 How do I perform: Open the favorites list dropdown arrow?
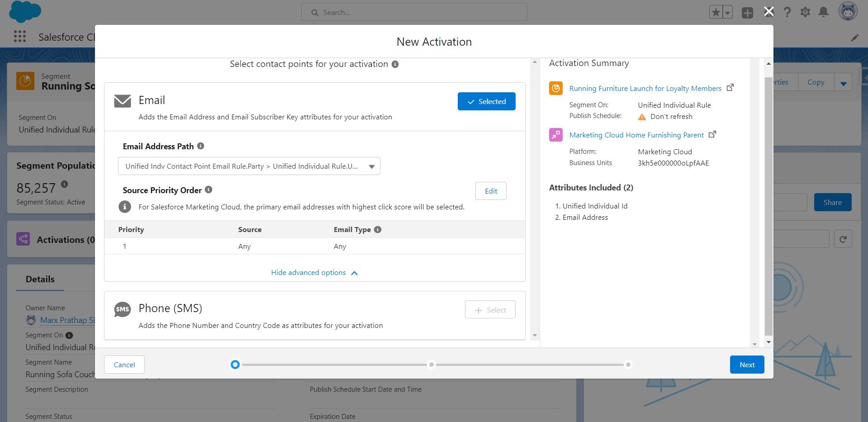point(727,12)
